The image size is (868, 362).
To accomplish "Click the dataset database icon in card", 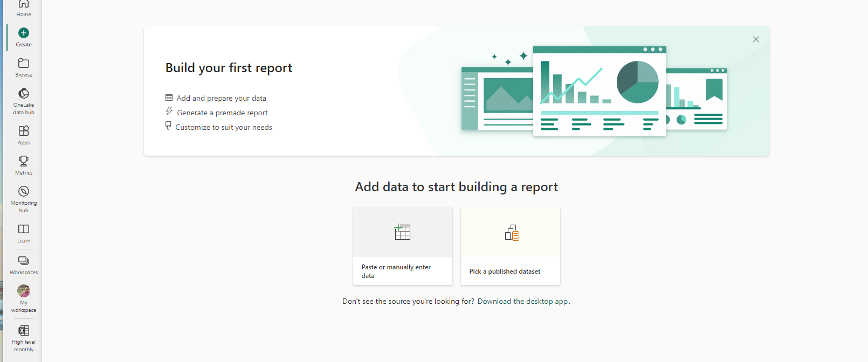I will [x=512, y=233].
